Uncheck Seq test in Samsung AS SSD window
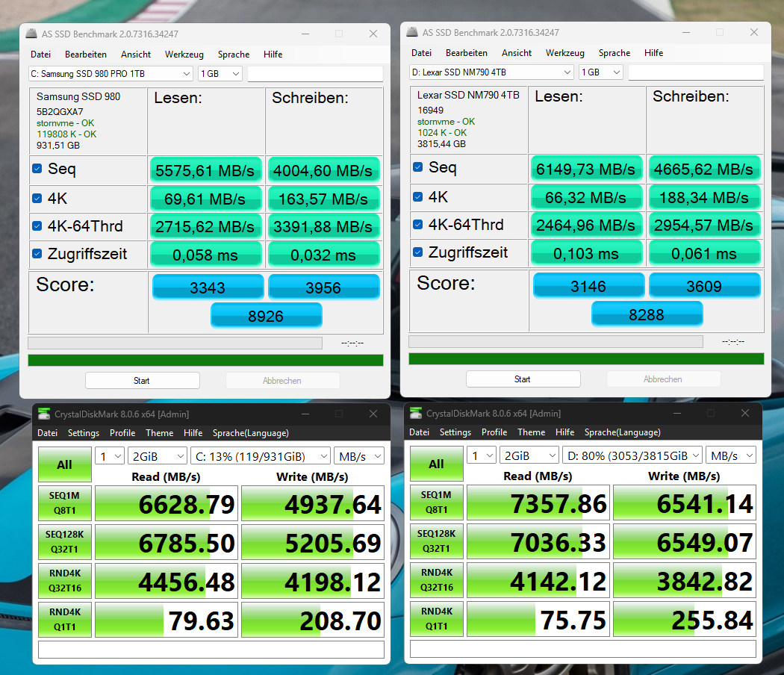 coord(37,169)
